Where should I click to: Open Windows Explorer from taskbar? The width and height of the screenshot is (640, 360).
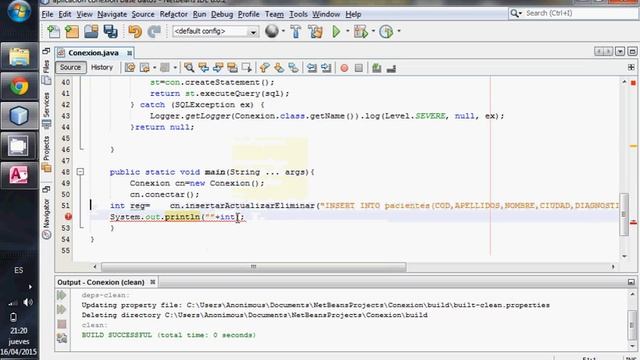point(19,57)
